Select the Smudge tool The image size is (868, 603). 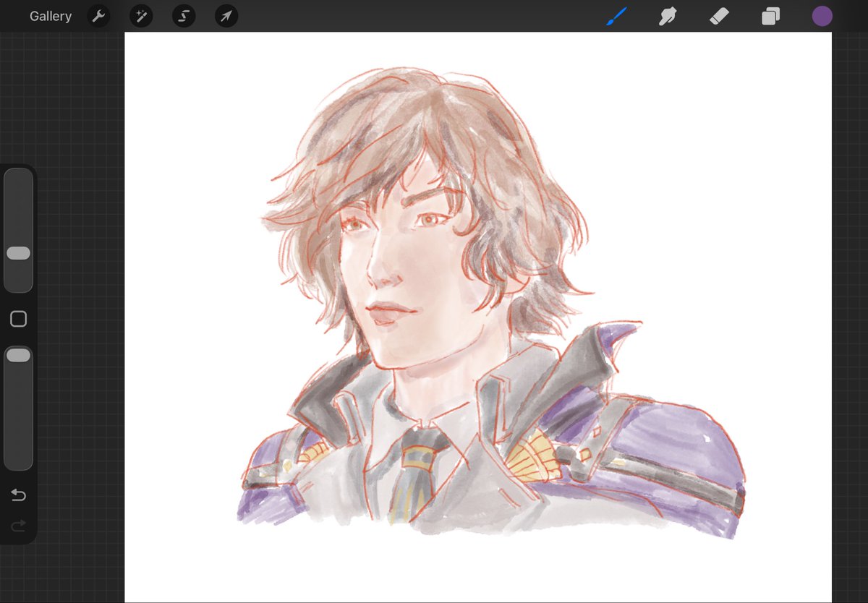coord(668,16)
